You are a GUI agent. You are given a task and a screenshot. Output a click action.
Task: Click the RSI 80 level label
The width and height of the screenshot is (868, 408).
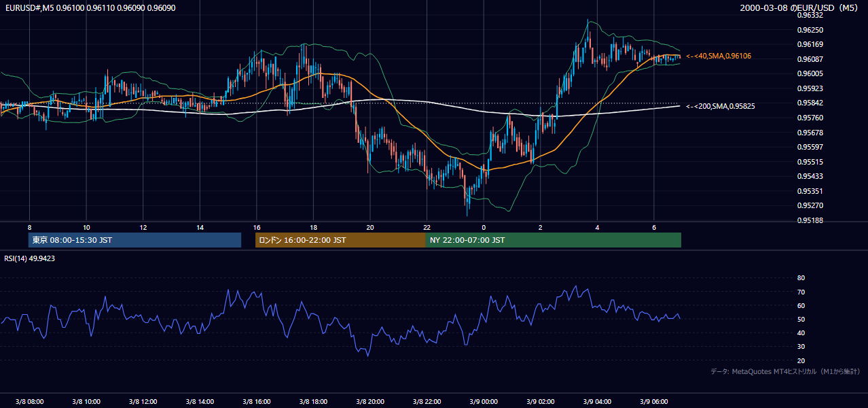click(801, 278)
